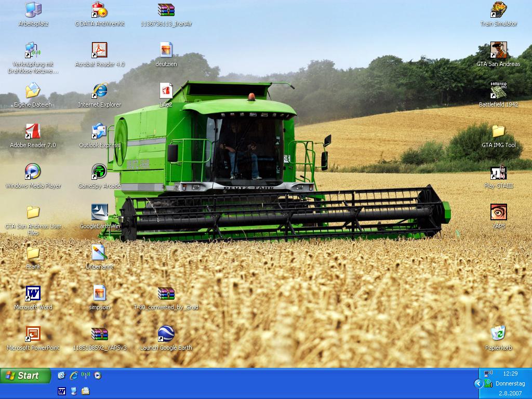
Task: Click the taskbar clock showing 12:29
Action: 510,374
